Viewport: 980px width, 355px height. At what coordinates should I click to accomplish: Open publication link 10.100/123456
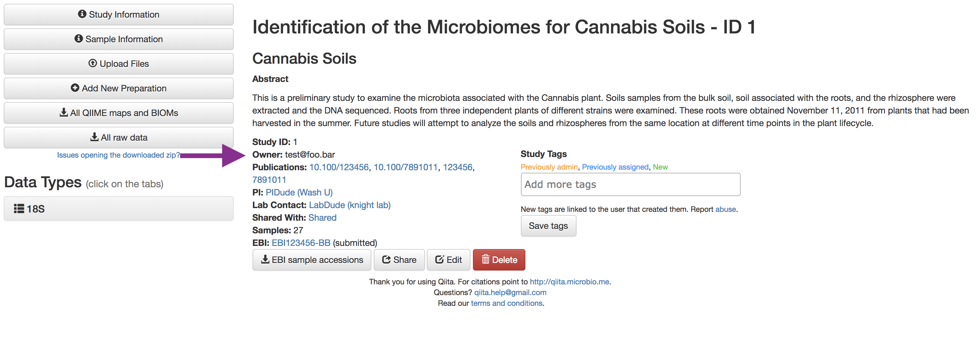(x=338, y=167)
